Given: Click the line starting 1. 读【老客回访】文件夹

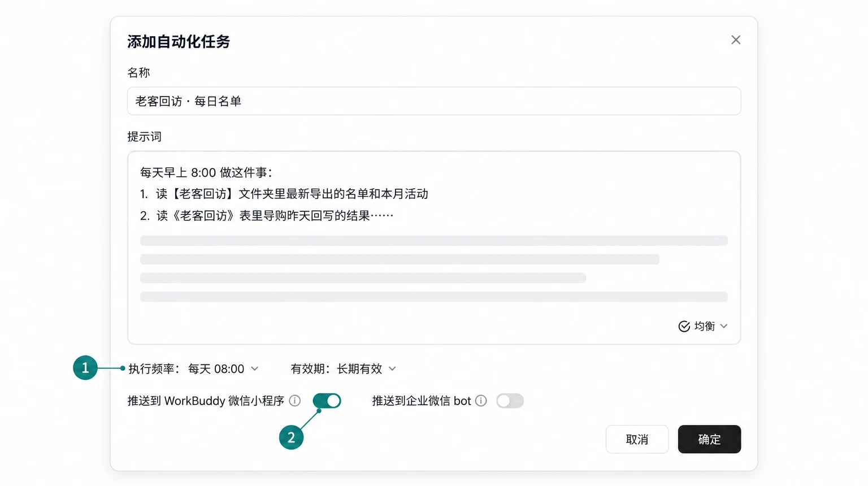Looking at the screenshot, I should point(284,194).
